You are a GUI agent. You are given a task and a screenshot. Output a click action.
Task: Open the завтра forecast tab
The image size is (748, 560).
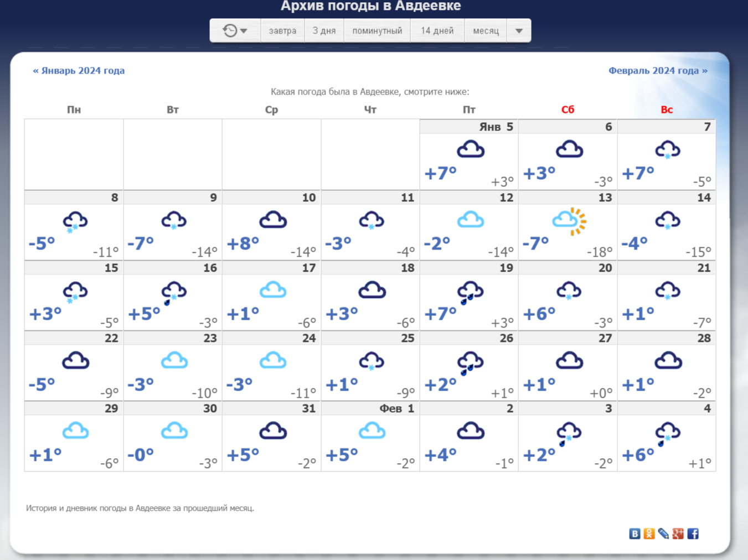(282, 30)
